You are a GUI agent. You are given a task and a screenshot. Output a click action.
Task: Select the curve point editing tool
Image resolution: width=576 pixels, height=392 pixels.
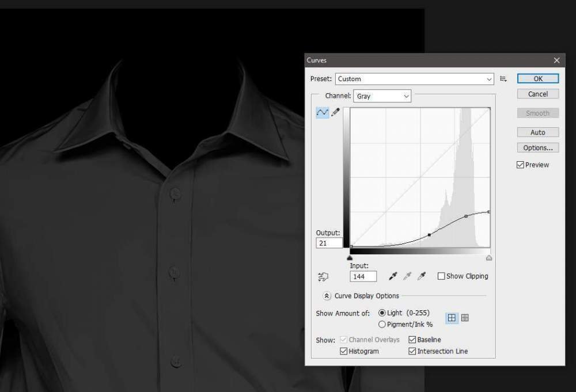pyautogui.click(x=322, y=112)
